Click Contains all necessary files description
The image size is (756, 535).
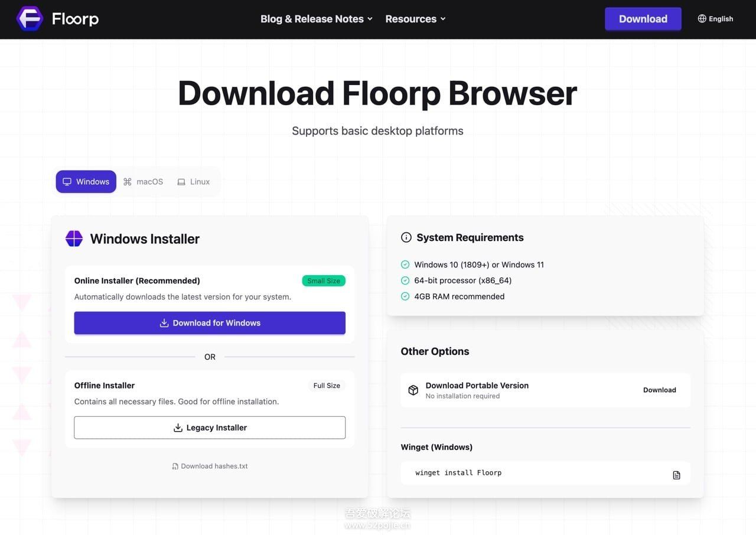click(x=177, y=402)
